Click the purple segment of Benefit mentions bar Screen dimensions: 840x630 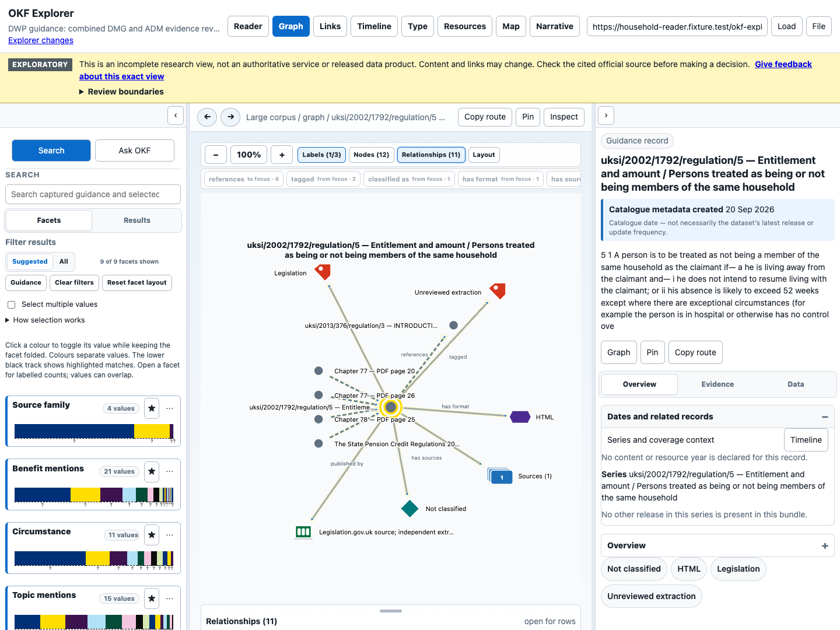click(x=111, y=495)
